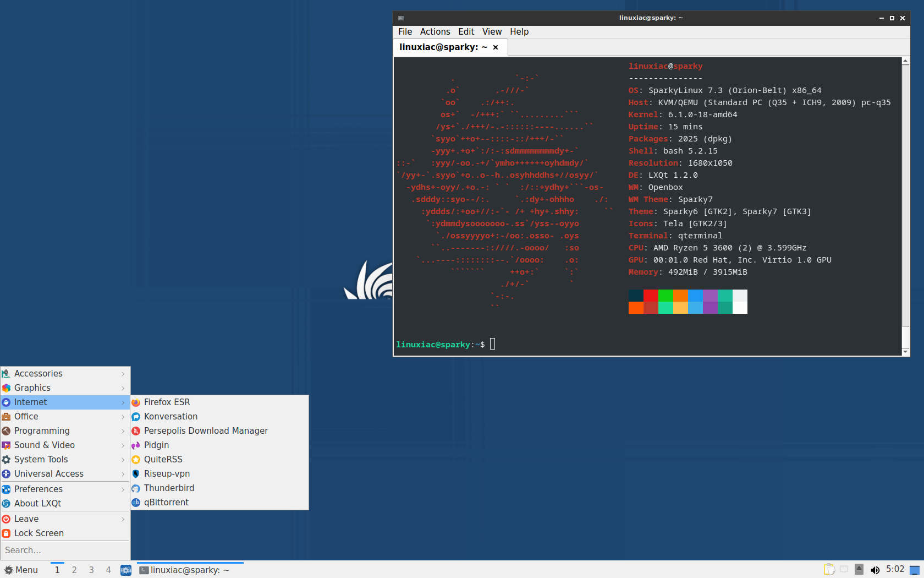Click the terminal scrollbar down arrow
Image resolution: width=924 pixels, height=578 pixels.
click(905, 351)
